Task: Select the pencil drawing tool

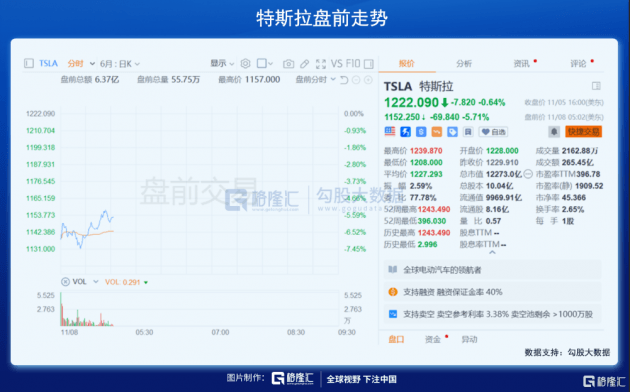Action: [x=305, y=64]
